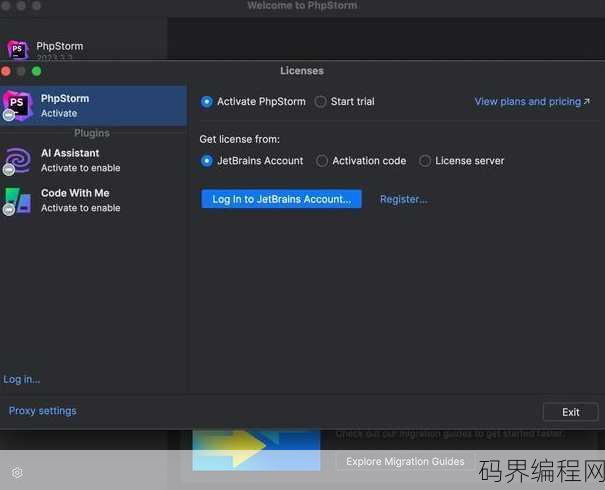The width and height of the screenshot is (605, 490).
Task: Open settings gear in Welcome window
Action: [17, 473]
